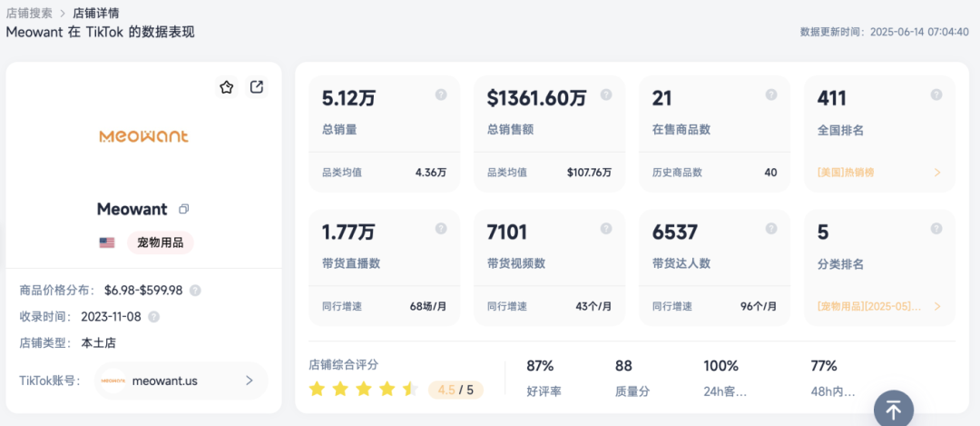The width and height of the screenshot is (980, 426).
Task: Click the 100% 24h response figure
Action: point(720,366)
